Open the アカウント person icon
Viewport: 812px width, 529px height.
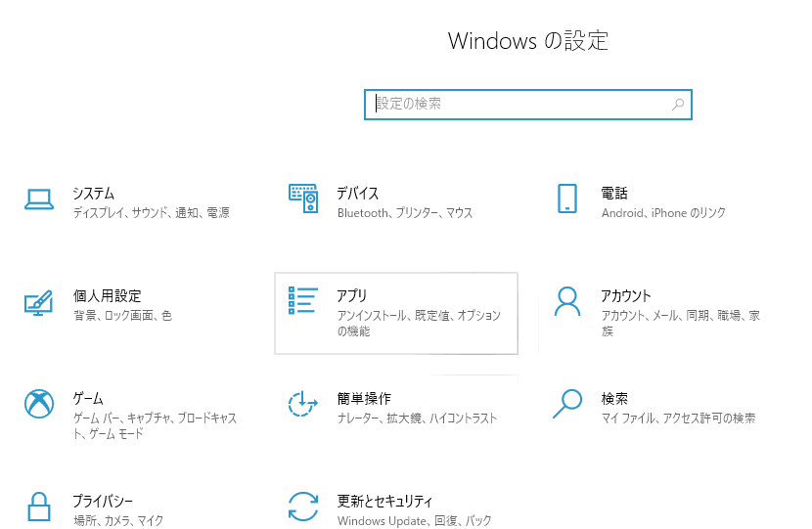567,301
